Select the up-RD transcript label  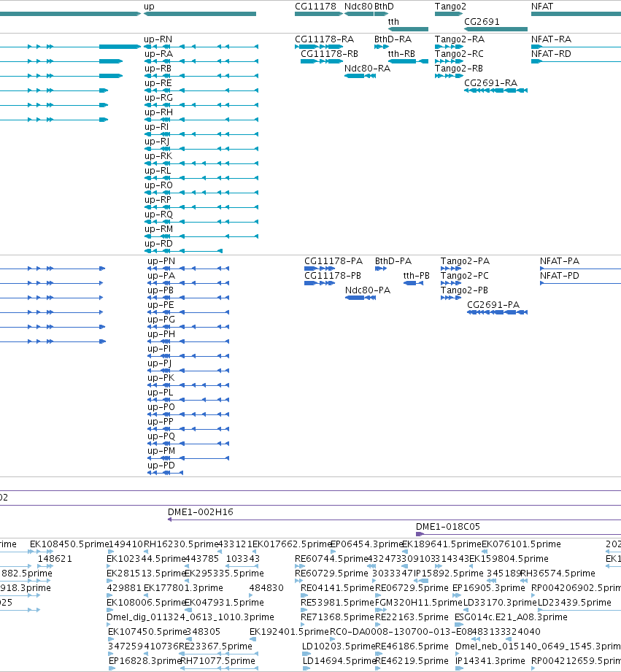(x=158, y=244)
